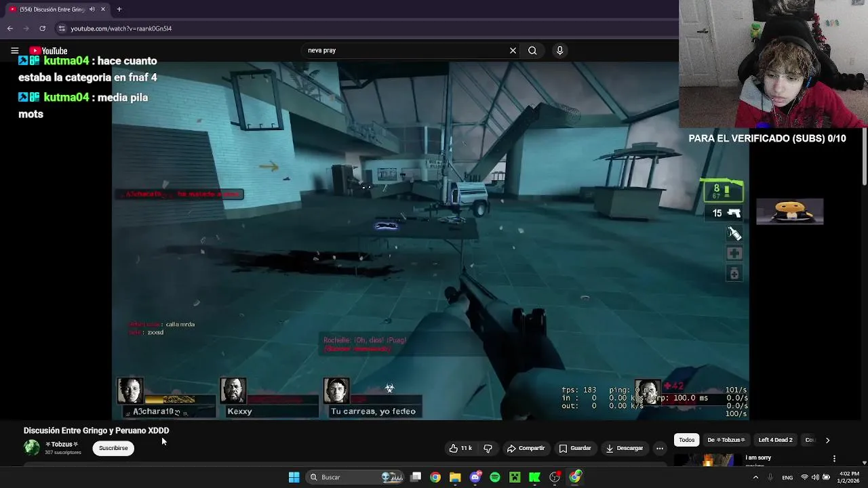Click the 307 suscriptores text
The image size is (868, 488).
(x=63, y=452)
